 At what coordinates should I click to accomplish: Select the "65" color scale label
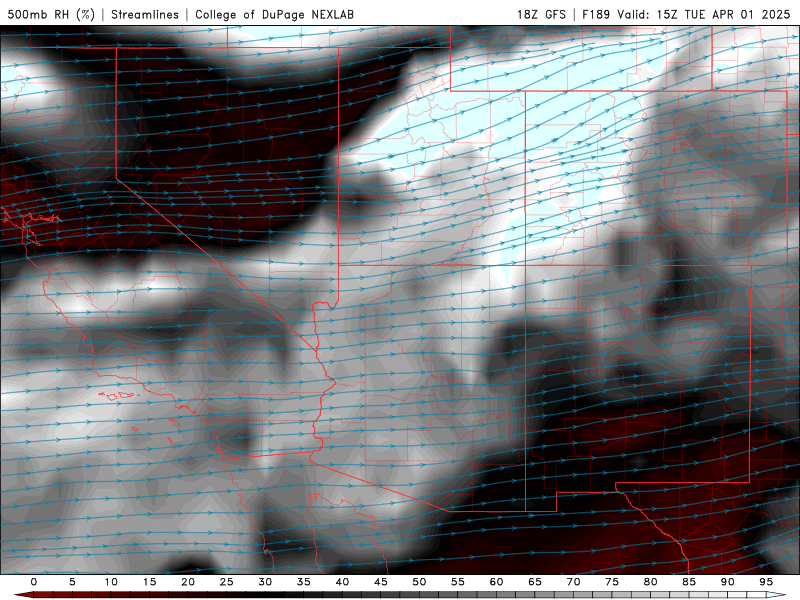pos(535,582)
